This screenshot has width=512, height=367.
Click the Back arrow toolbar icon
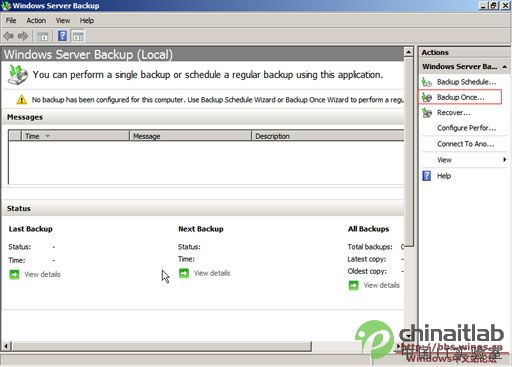pyautogui.click(x=8, y=36)
